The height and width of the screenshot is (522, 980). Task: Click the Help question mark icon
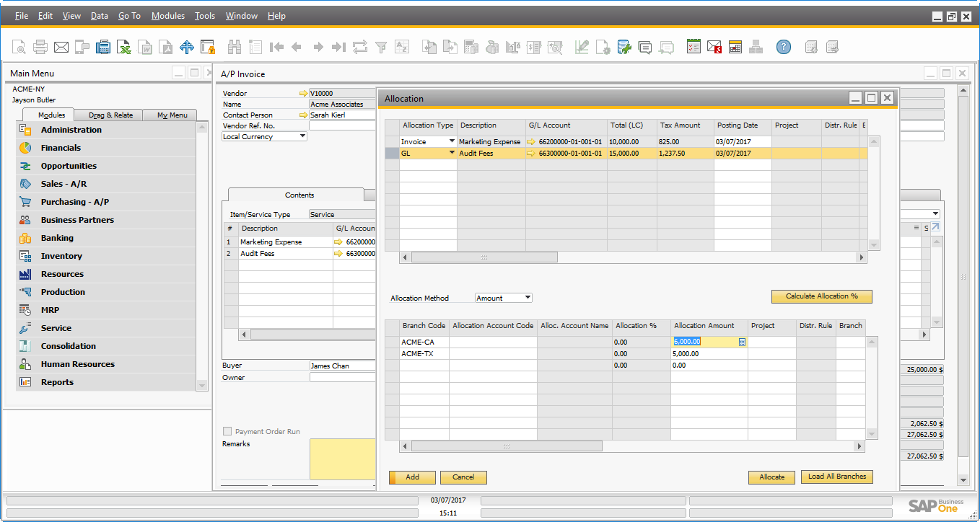click(x=783, y=48)
